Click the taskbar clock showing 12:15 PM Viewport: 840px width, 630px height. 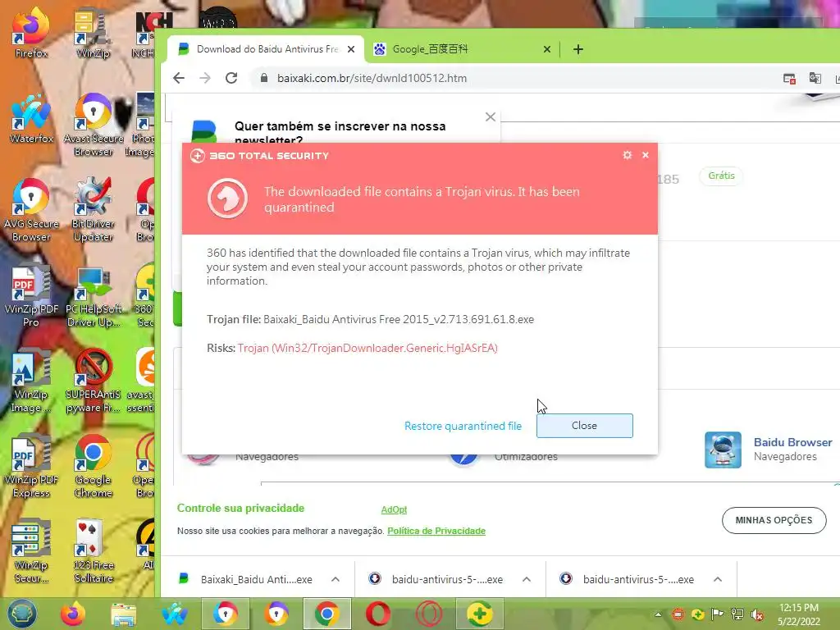[799, 614]
